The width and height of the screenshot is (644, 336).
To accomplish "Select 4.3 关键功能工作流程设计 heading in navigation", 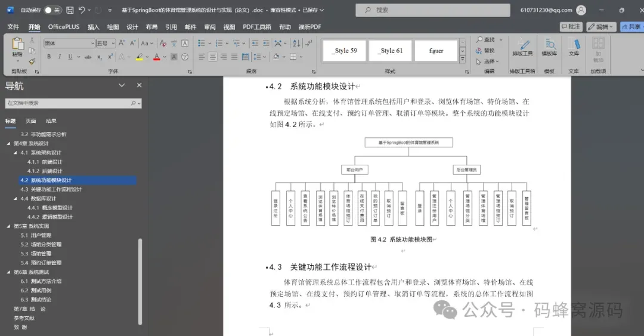I will (x=51, y=190).
